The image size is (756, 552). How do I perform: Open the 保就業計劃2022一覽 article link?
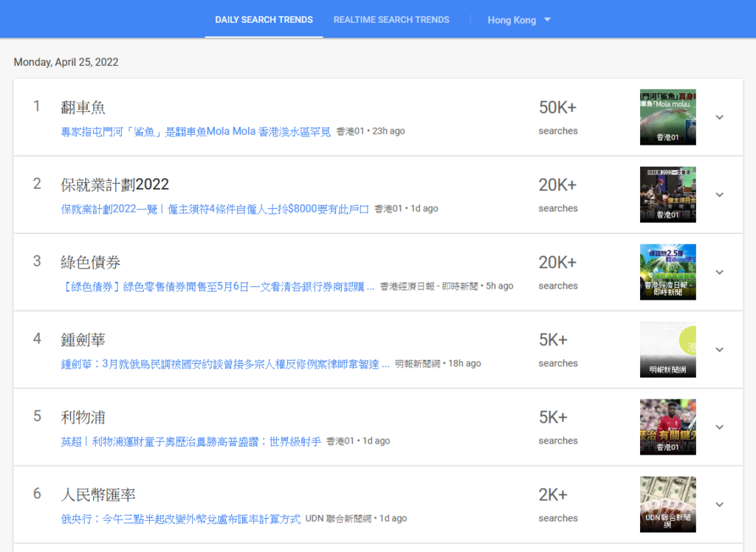(x=214, y=209)
